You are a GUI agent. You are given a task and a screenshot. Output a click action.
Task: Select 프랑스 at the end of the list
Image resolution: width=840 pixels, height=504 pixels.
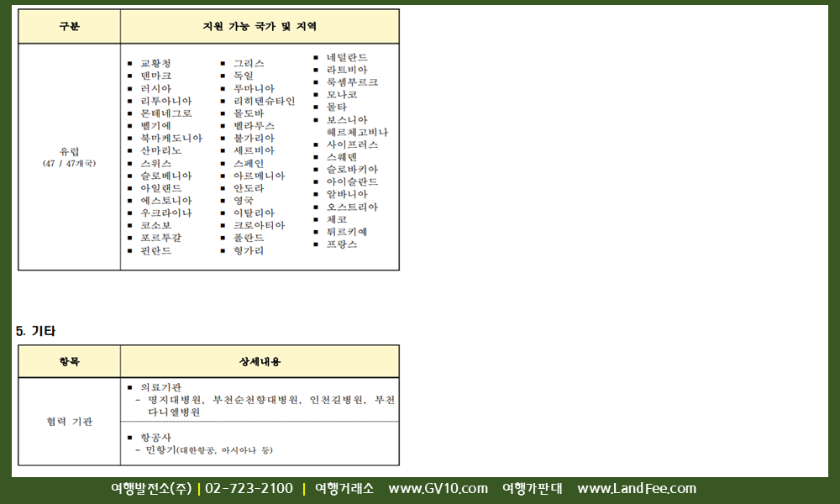tap(341, 244)
